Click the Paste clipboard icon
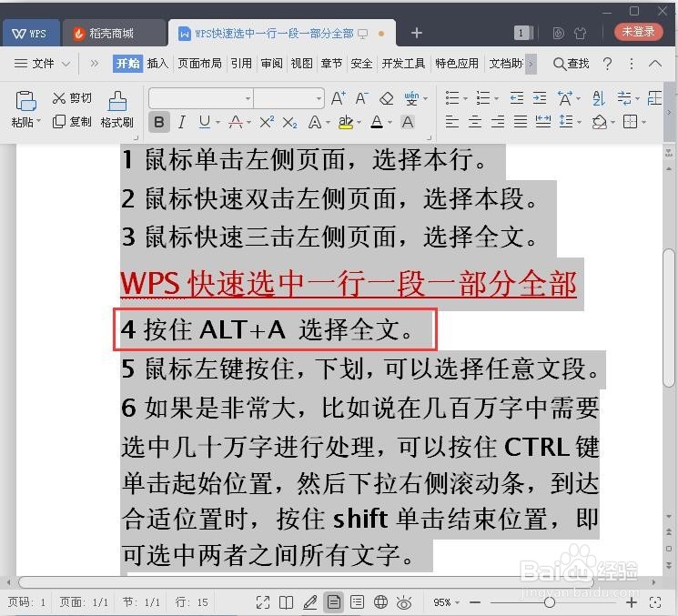The height and width of the screenshot is (616, 678). (25, 100)
